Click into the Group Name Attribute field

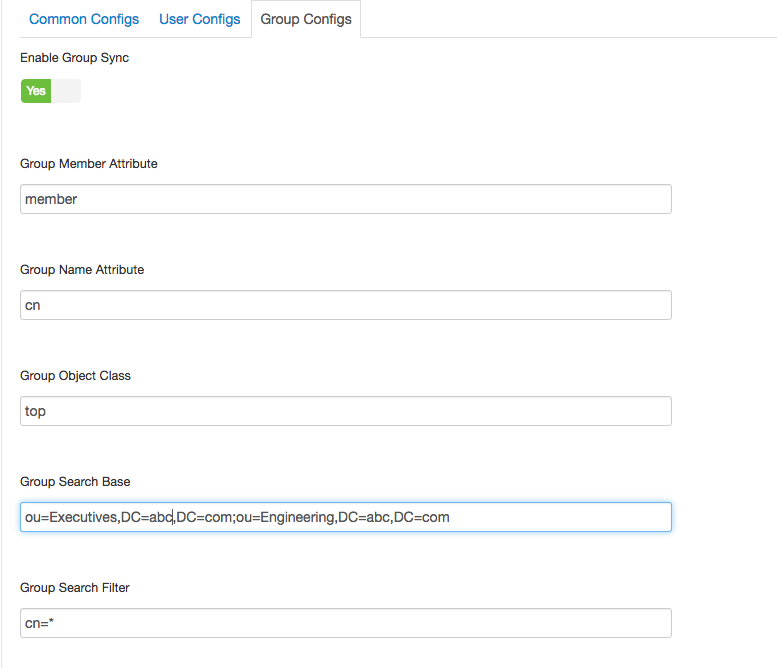(x=345, y=305)
